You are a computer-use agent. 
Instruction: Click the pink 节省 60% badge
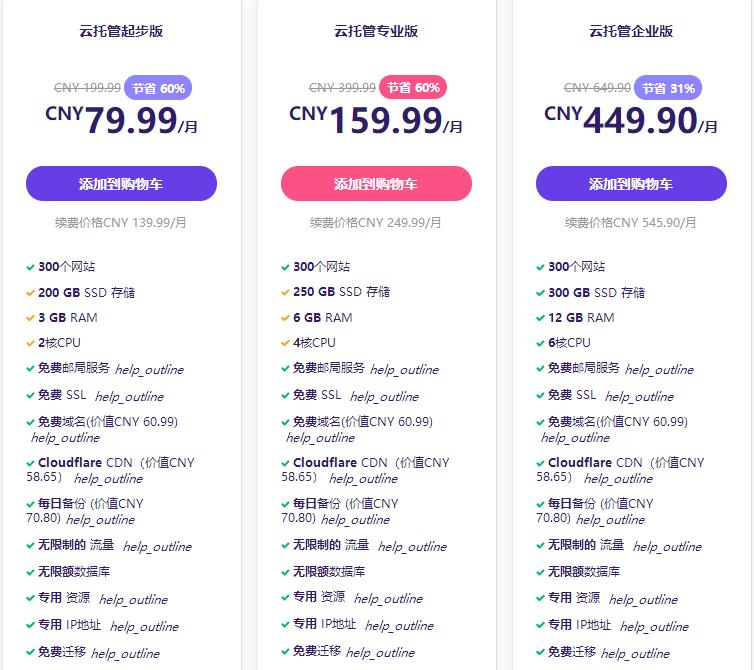[x=414, y=88]
